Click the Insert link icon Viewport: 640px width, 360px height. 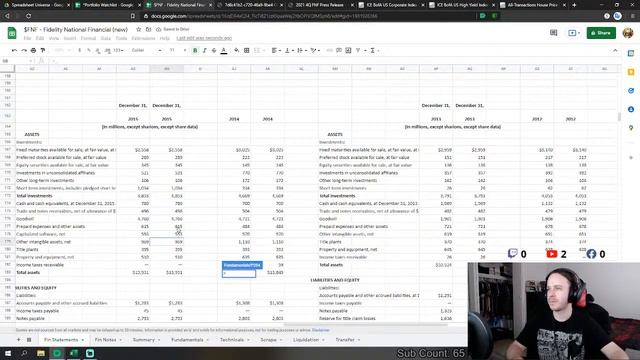coord(329,50)
